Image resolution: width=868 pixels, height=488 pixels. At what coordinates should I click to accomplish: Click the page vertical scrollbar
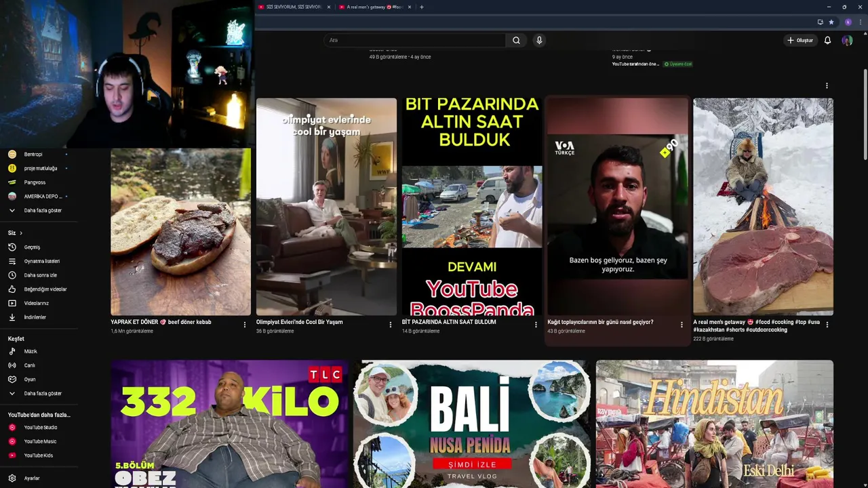(865, 115)
